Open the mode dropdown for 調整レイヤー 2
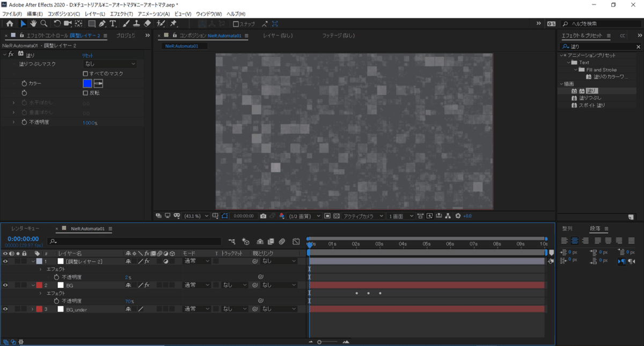The width and height of the screenshot is (644, 346). (196, 261)
